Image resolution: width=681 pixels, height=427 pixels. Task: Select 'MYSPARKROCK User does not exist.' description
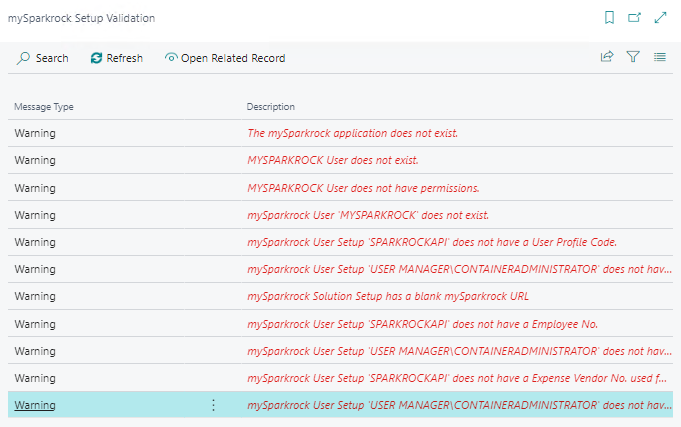point(333,160)
